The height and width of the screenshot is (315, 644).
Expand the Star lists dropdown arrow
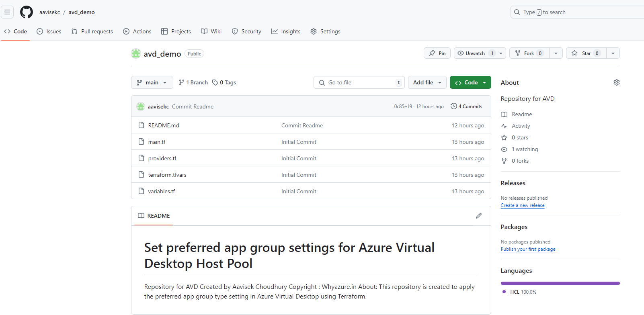613,53
